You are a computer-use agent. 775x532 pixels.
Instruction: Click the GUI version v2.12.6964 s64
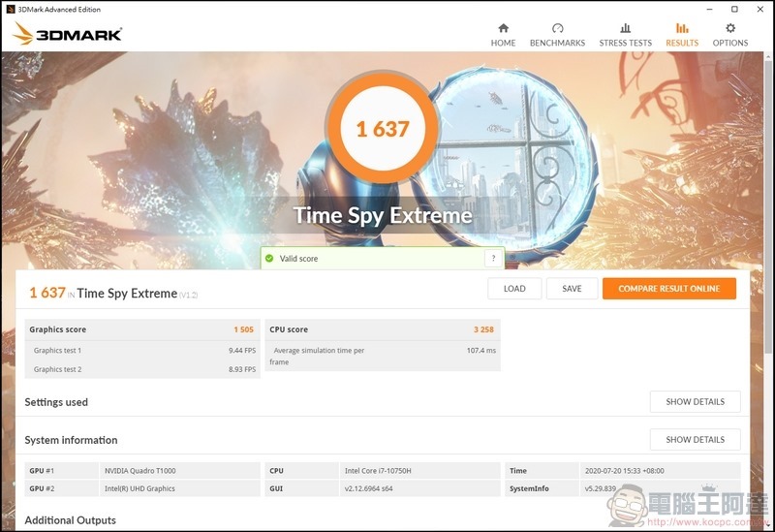tap(369, 488)
